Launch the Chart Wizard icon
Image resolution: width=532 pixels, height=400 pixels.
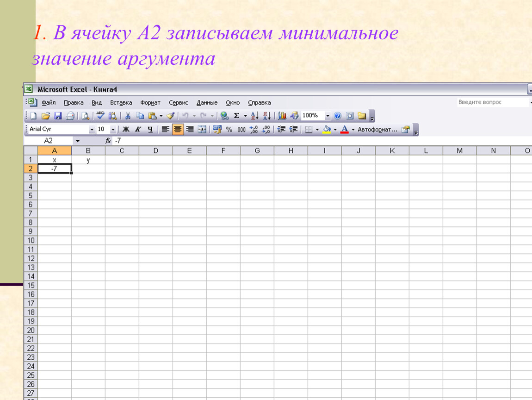(282, 116)
